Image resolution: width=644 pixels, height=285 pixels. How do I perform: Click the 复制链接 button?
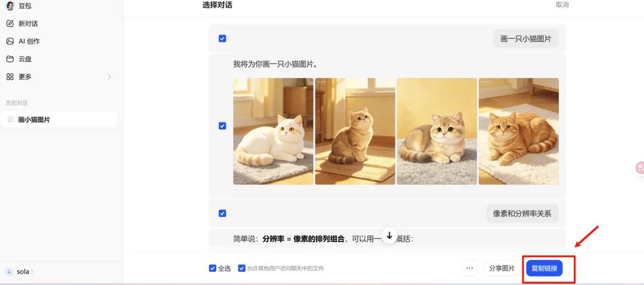pos(544,268)
